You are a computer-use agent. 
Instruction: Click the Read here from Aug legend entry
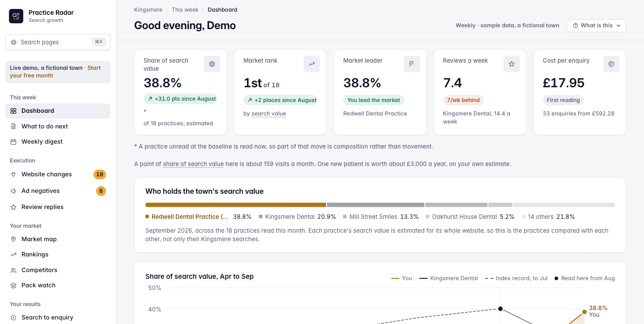[585, 278]
